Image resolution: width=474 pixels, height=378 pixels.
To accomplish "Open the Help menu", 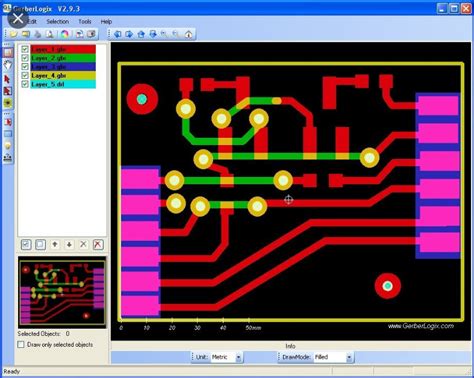I will click(106, 21).
